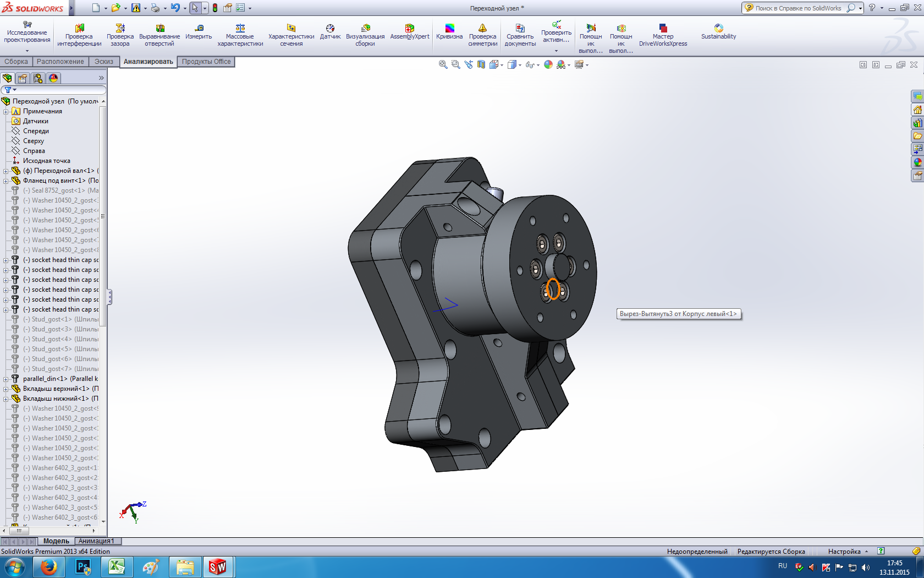
Task: Open the Sustainability tool
Action: (x=718, y=32)
